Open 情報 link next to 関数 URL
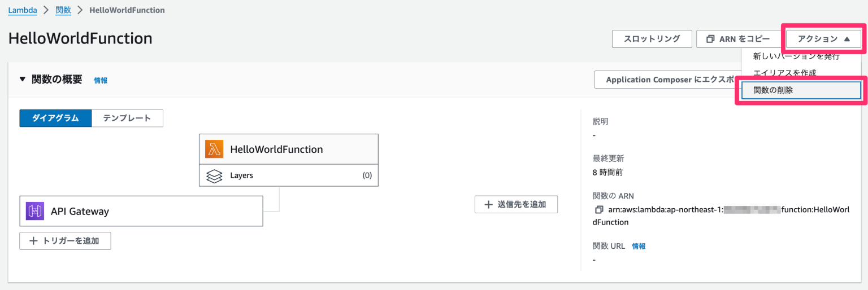 click(639, 246)
